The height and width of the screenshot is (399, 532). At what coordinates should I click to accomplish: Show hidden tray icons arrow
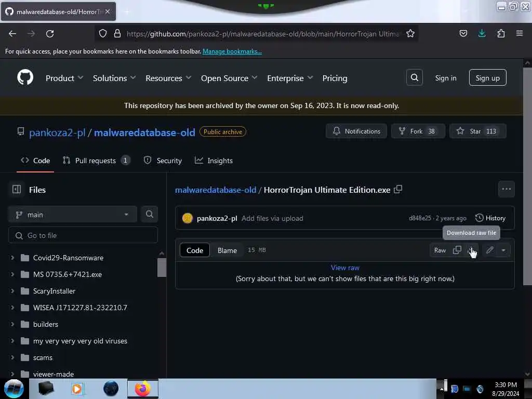point(443,389)
